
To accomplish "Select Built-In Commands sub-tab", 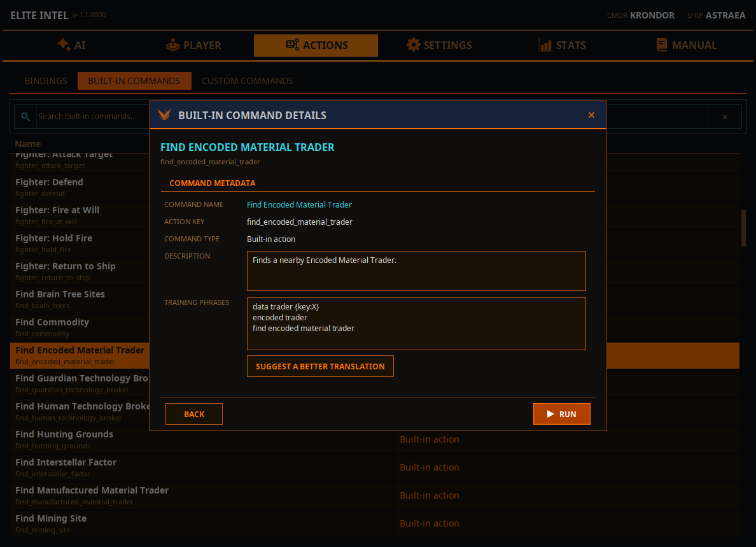I will pyautogui.click(x=134, y=81).
